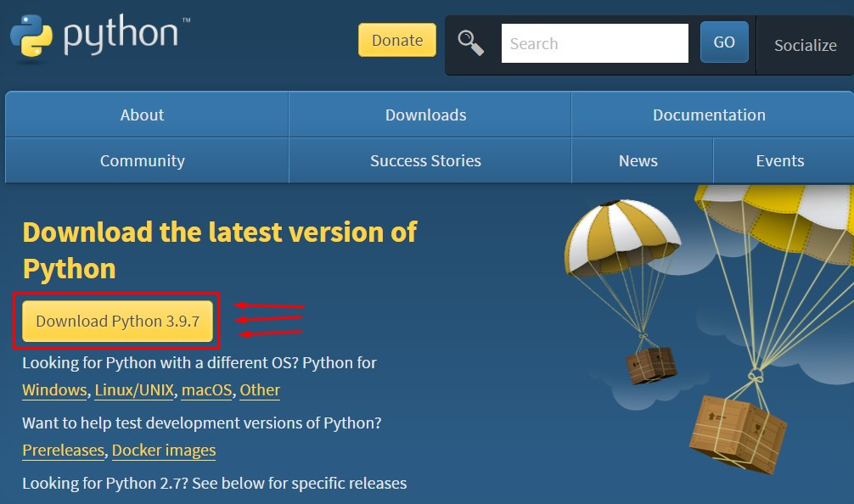Open the Prereleases link
The height and width of the screenshot is (504, 854).
coord(63,451)
